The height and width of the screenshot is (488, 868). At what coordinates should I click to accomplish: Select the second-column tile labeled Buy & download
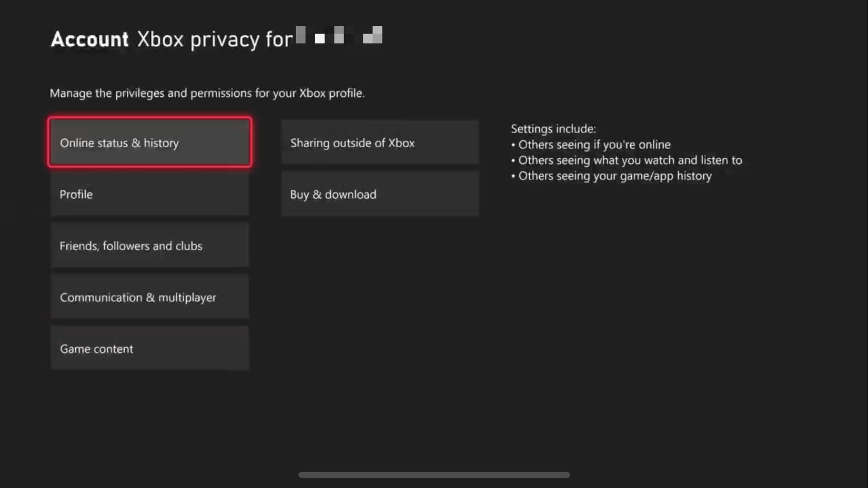(380, 194)
